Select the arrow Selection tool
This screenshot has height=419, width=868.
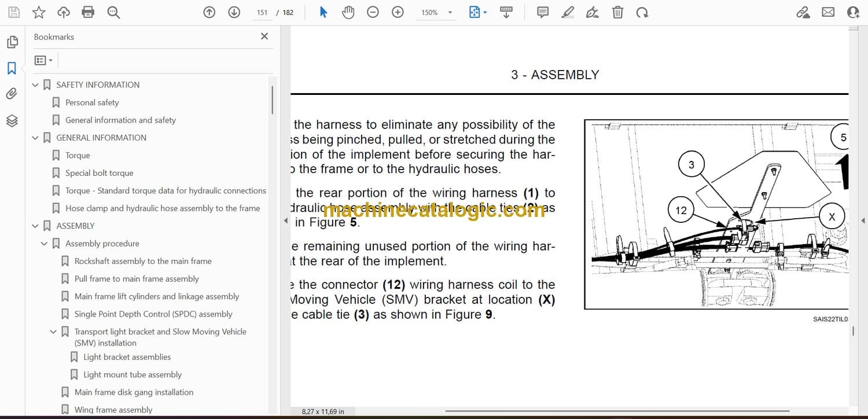coord(323,12)
